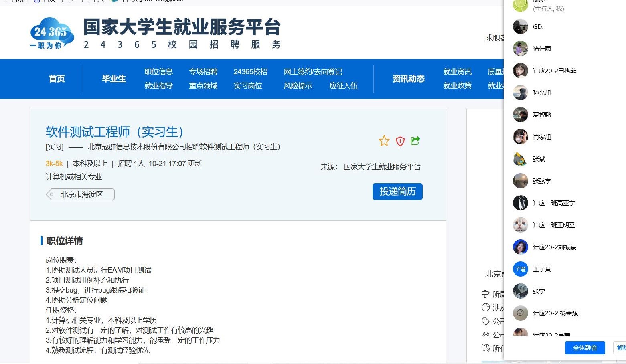Click the 任职资格: label
This screenshot has height=364, width=626.
click(x=61, y=310)
